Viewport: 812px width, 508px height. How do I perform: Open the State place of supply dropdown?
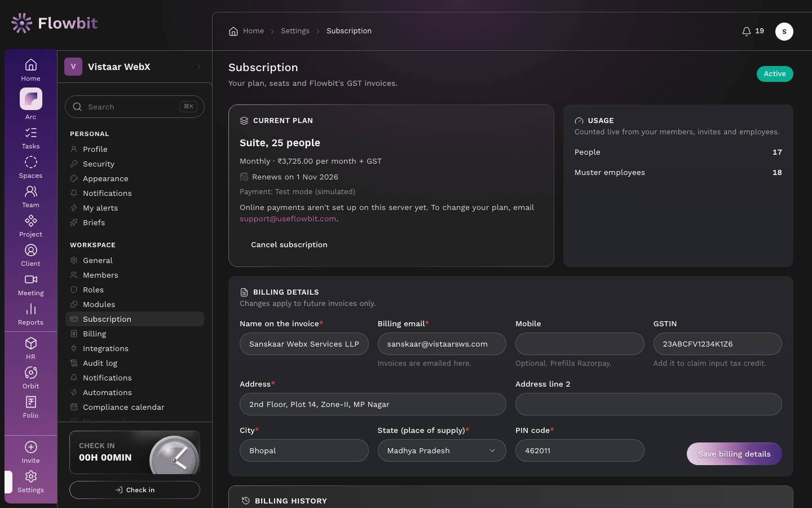[x=442, y=450]
